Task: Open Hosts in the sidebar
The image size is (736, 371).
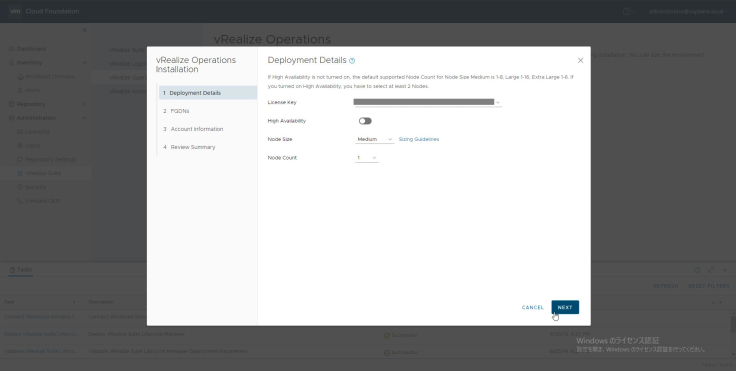Action: [x=32, y=90]
